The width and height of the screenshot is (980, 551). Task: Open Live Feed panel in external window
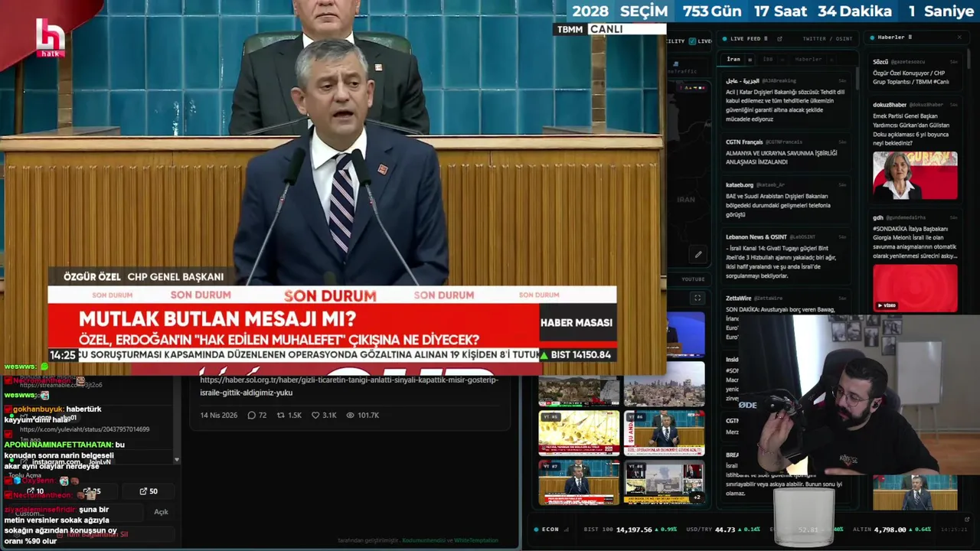click(779, 38)
